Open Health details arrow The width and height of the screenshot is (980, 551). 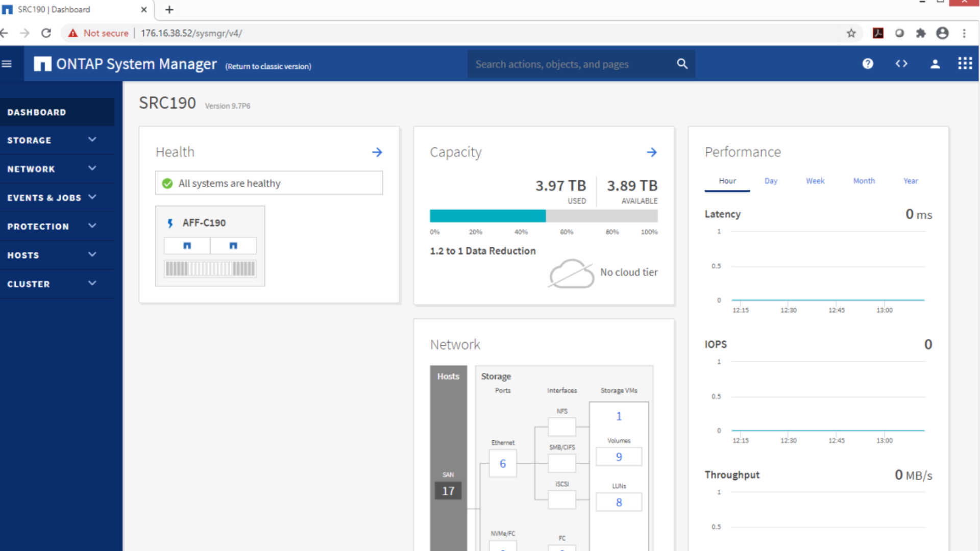click(x=377, y=152)
